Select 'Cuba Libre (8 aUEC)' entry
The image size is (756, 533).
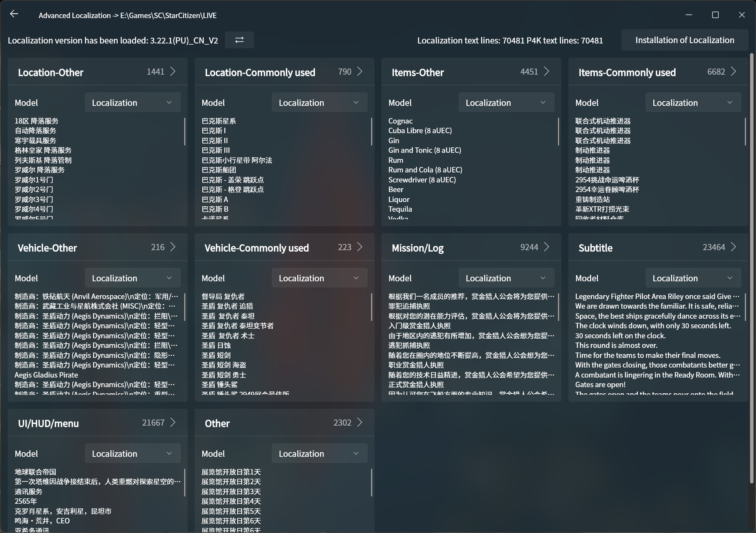(x=420, y=130)
